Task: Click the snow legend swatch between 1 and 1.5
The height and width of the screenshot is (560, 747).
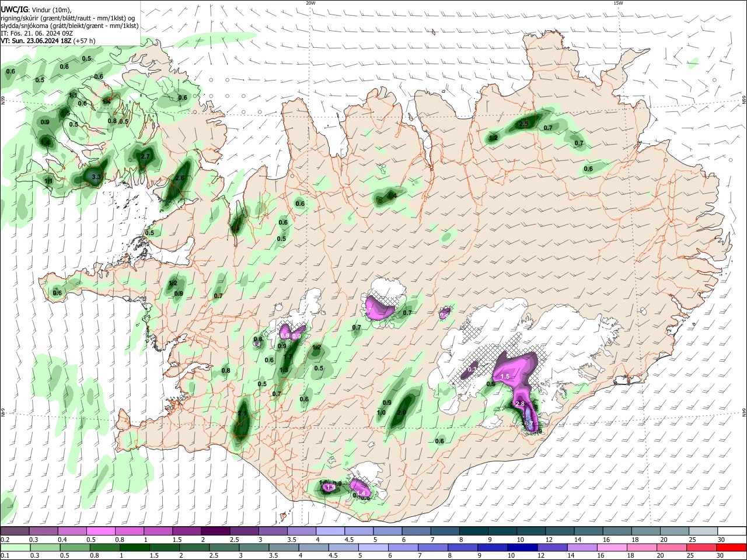Action: pyautogui.click(x=158, y=531)
